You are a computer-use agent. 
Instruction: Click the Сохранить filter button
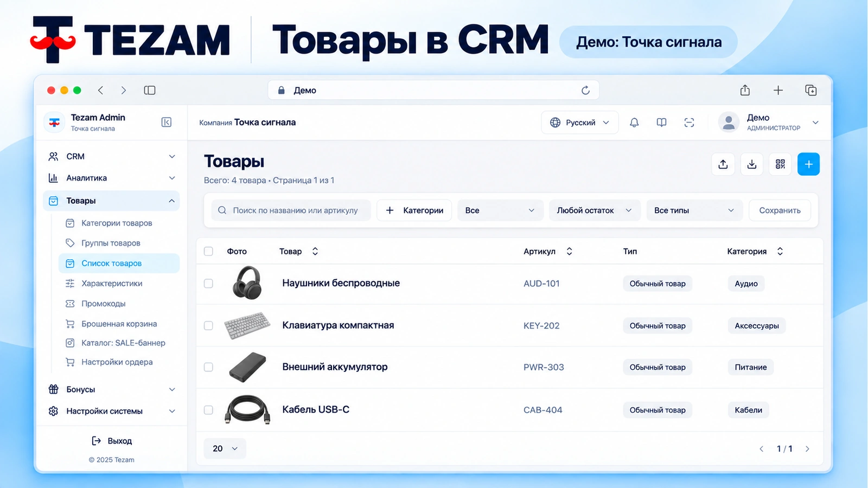coord(780,210)
